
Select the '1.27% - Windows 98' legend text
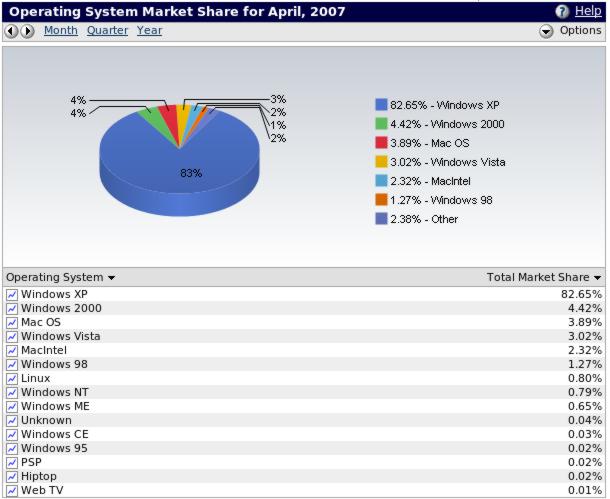click(441, 200)
